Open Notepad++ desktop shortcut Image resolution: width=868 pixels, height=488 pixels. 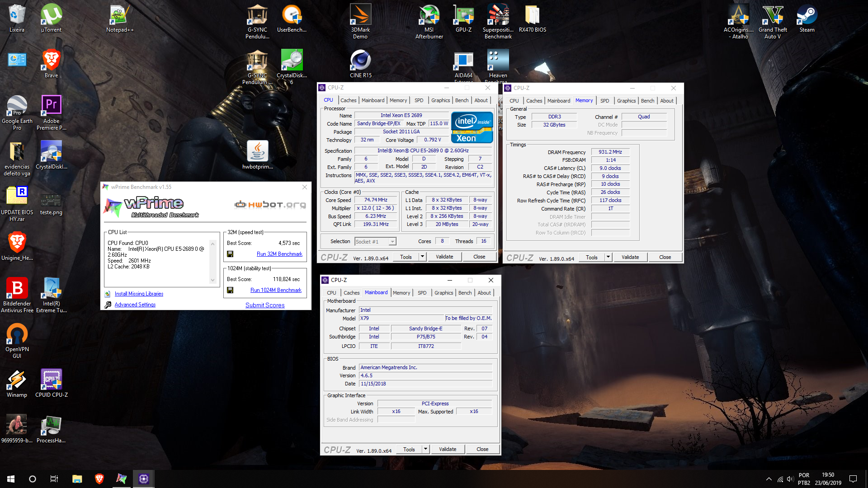click(x=120, y=19)
